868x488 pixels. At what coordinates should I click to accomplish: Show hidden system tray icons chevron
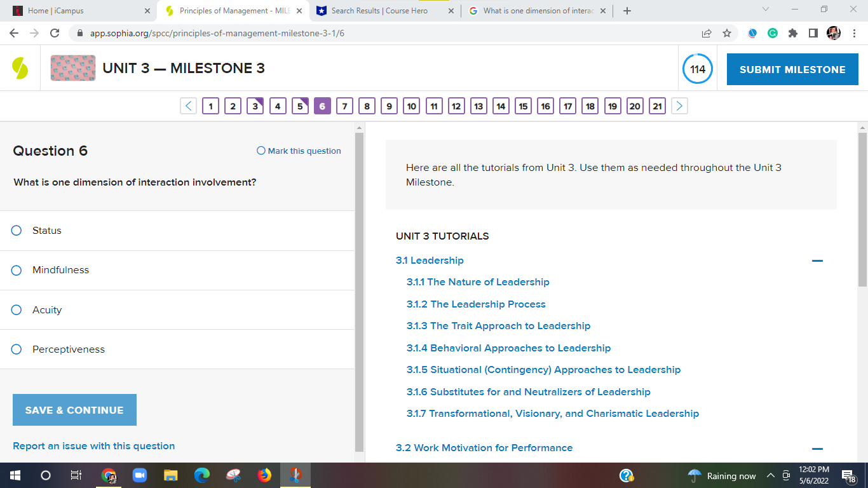point(771,476)
